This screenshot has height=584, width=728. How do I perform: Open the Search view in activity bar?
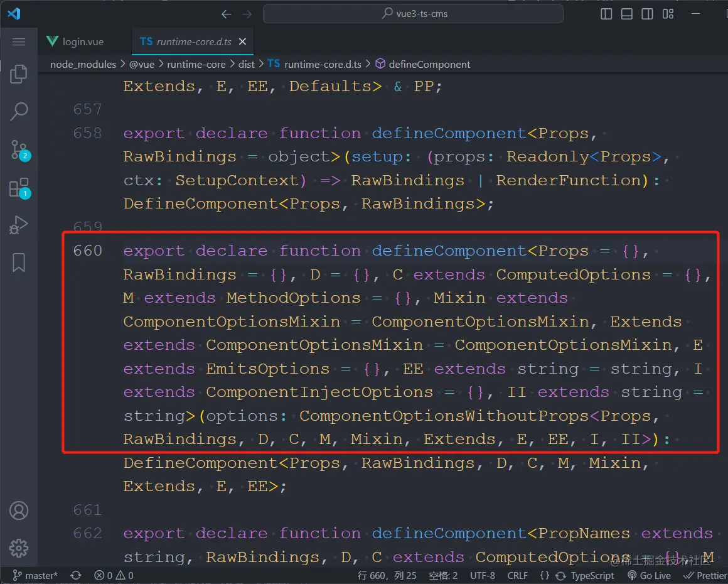pos(19,112)
